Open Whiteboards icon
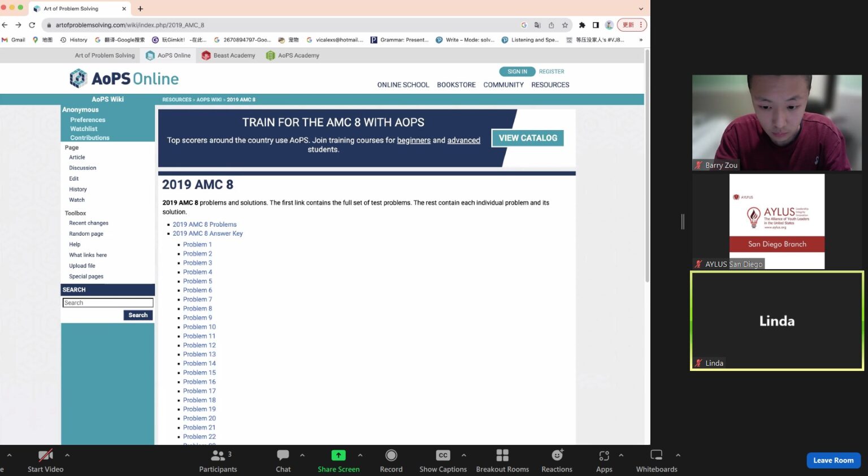The image size is (868, 476). click(657, 455)
